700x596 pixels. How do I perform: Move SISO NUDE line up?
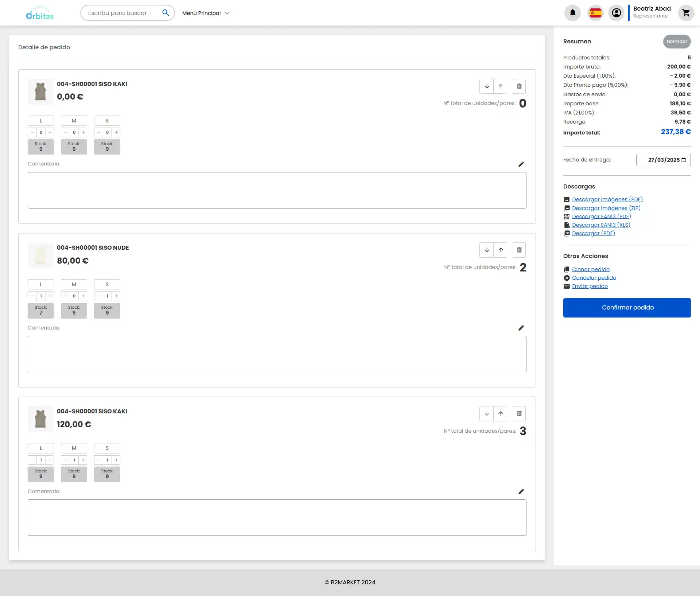coord(501,250)
